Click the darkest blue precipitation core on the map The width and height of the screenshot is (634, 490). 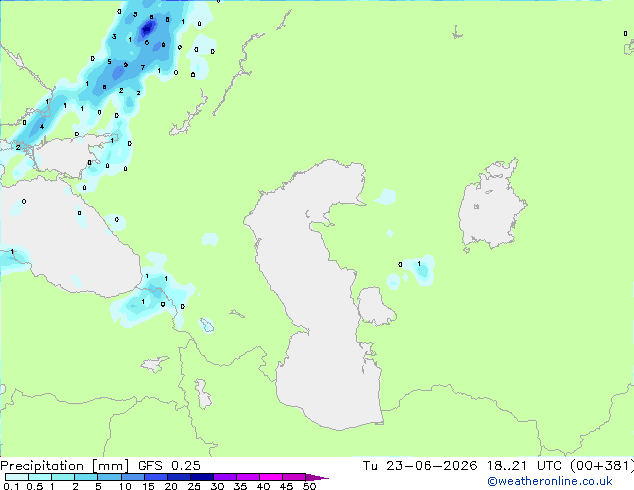147,28
